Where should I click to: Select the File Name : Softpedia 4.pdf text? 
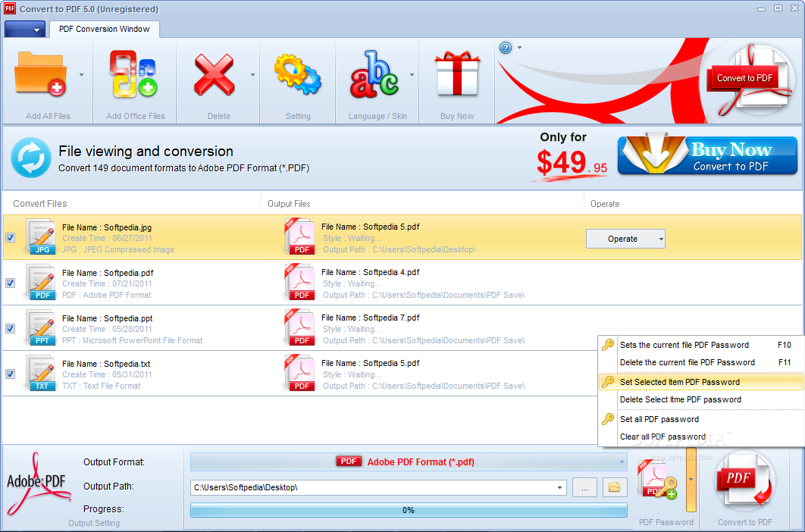tap(370, 272)
